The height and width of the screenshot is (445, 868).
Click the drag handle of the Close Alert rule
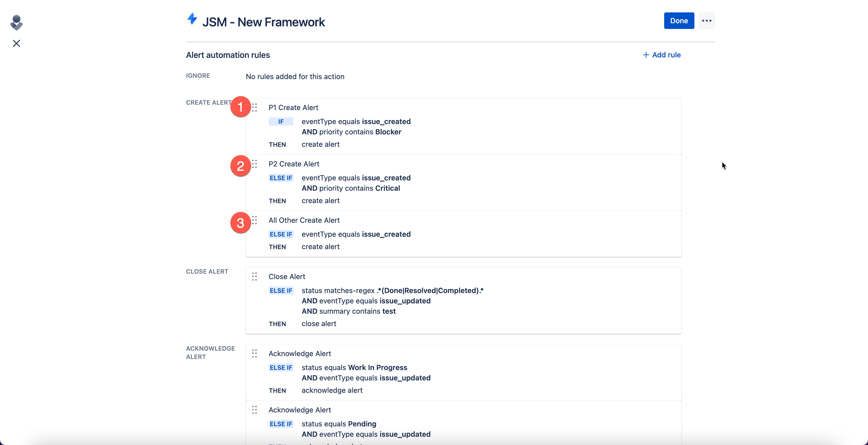255,277
